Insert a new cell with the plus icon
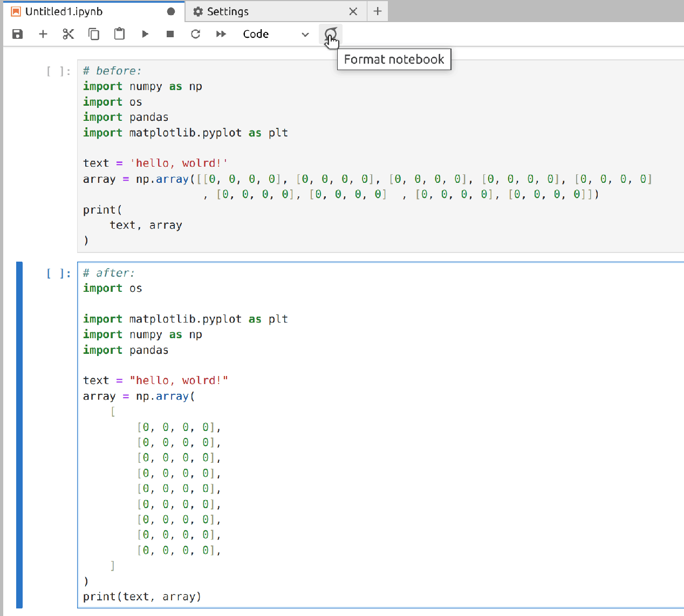The image size is (684, 616). pyautogui.click(x=43, y=33)
